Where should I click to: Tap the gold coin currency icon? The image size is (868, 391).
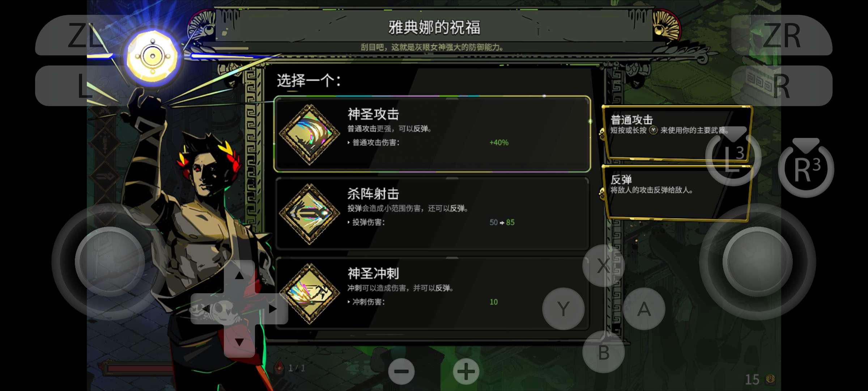pyautogui.click(x=770, y=379)
